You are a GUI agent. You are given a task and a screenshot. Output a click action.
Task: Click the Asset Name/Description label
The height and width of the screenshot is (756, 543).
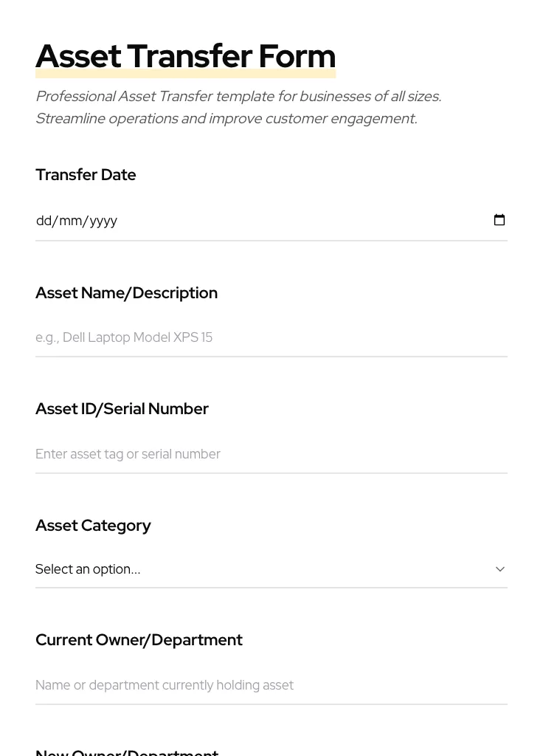(126, 292)
